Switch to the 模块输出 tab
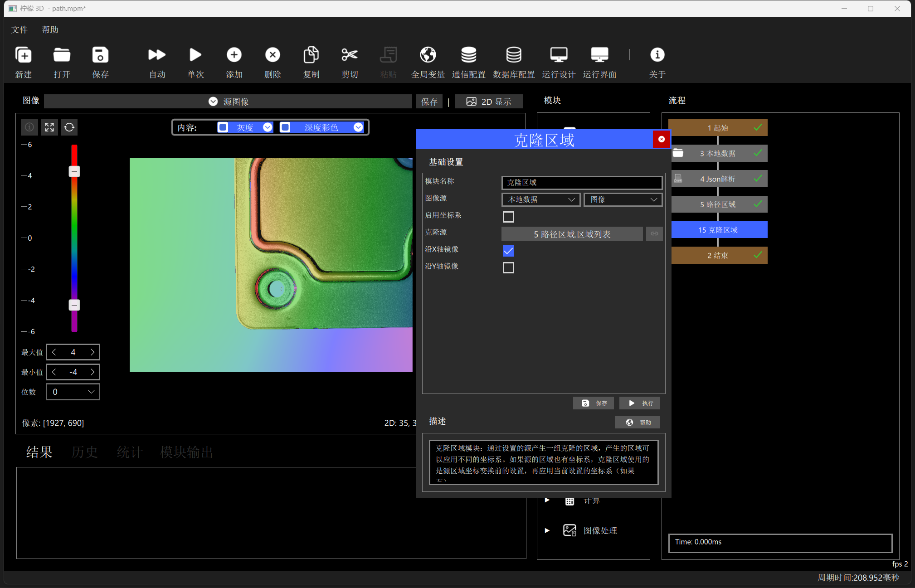915x588 pixels. click(186, 452)
